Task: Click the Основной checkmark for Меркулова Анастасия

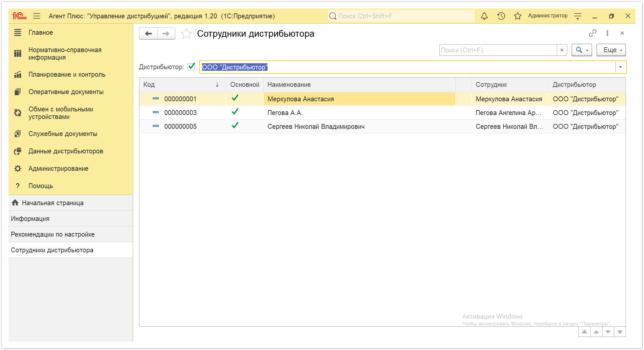Action: click(x=235, y=98)
